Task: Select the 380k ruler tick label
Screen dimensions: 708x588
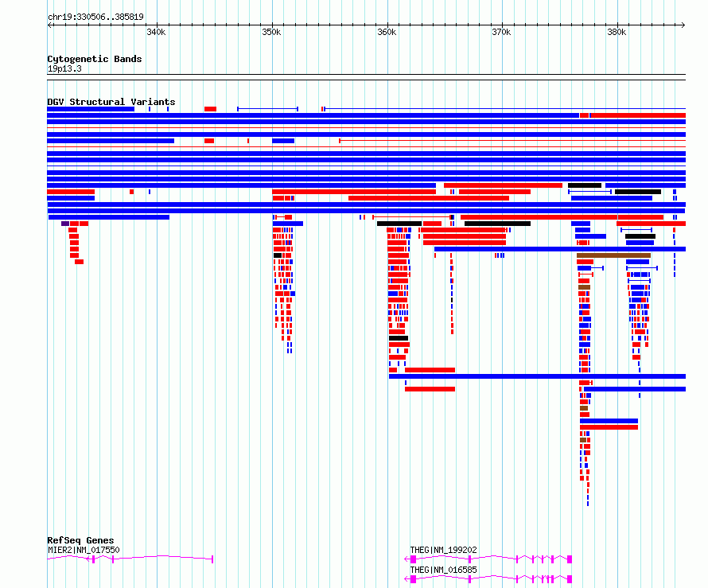Action: tap(617, 32)
